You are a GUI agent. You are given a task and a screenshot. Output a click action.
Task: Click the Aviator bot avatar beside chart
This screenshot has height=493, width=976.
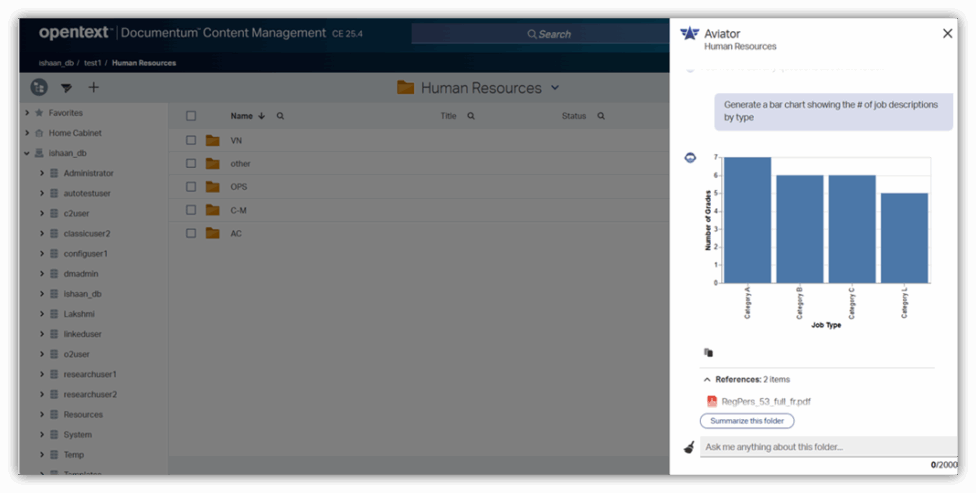point(690,158)
